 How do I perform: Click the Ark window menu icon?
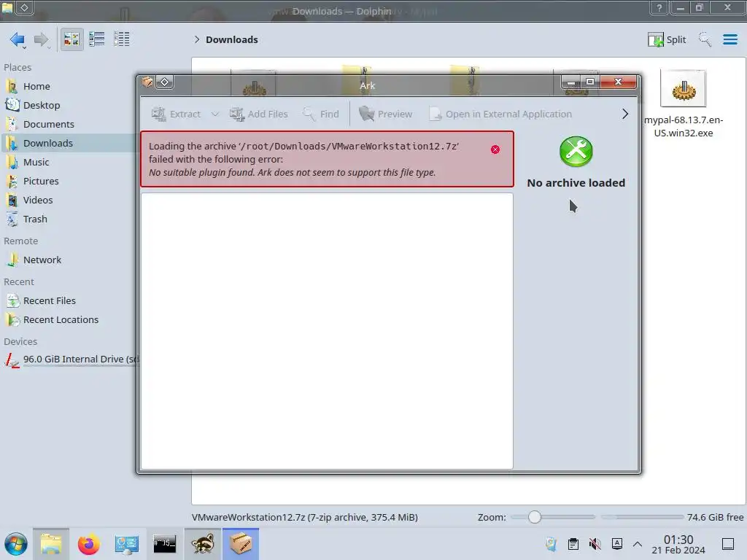[147, 82]
